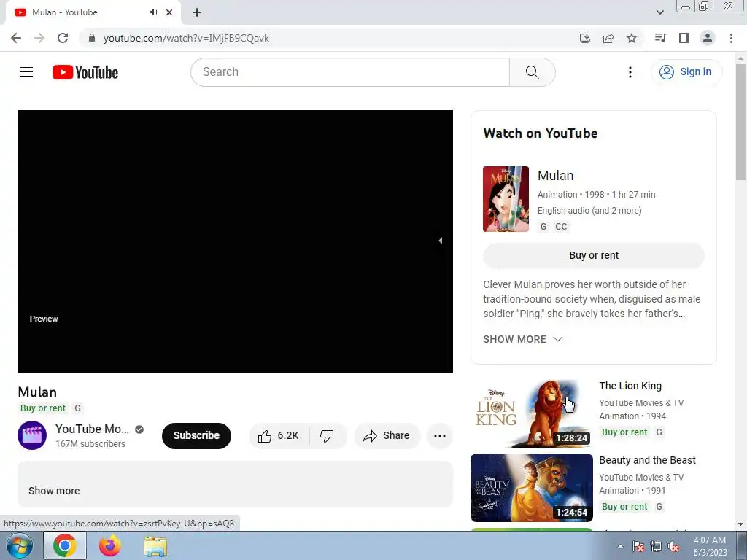Open Beauty and the Beast title link
Viewport: 747px width, 560px height.
(648, 460)
